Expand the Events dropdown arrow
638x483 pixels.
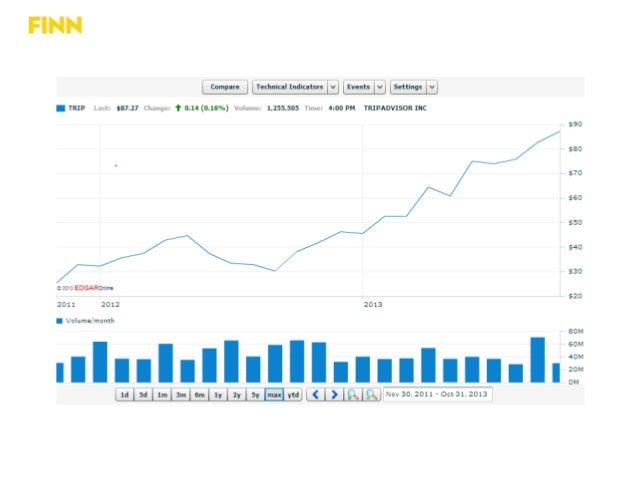click(380, 87)
